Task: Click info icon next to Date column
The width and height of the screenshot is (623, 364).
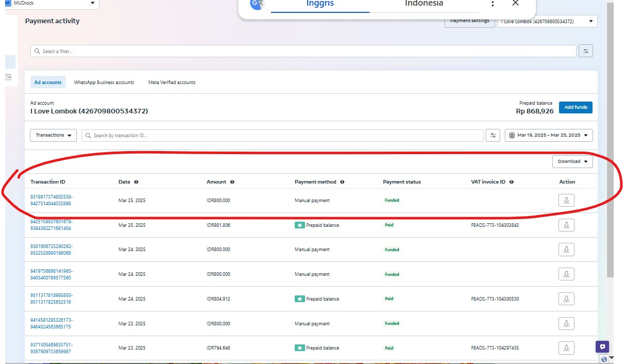Action: tap(136, 182)
